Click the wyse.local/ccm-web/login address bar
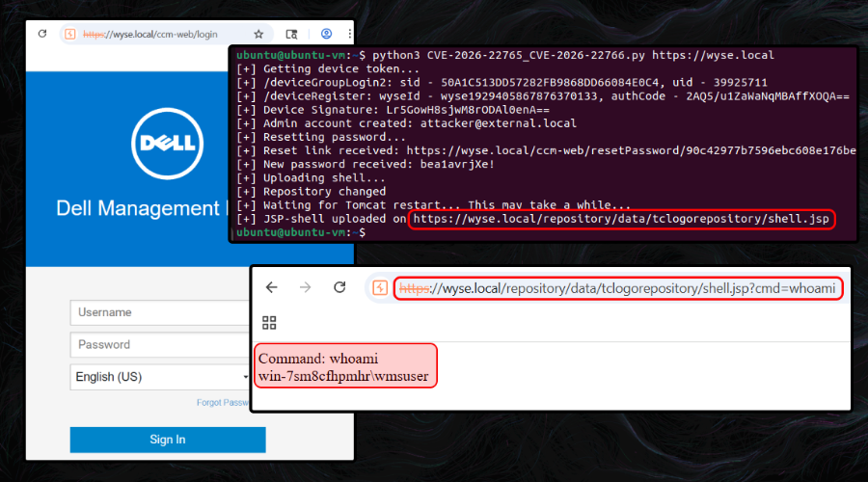Image resolution: width=868 pixels, height=482 pixels. [166, 35]
